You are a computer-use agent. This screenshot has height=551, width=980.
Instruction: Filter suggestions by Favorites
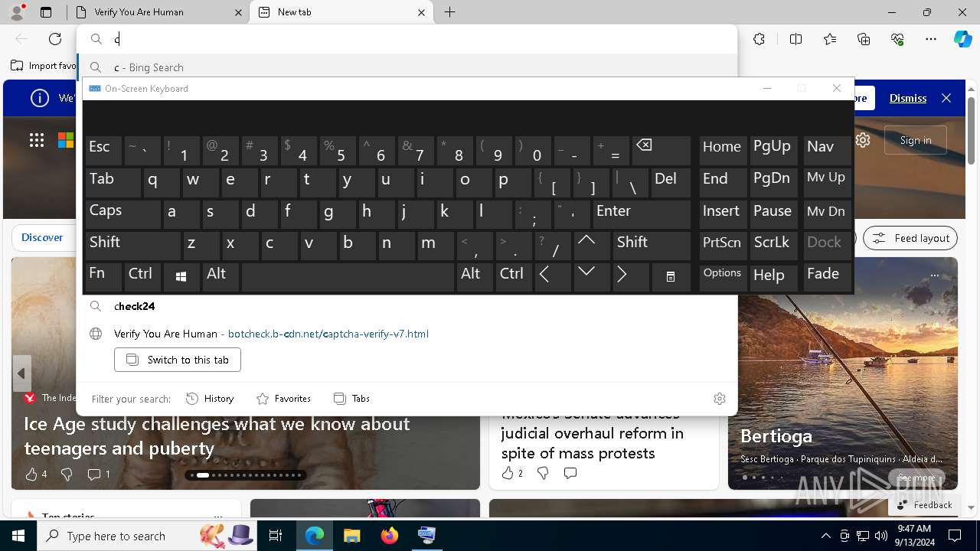pos(283,399)
